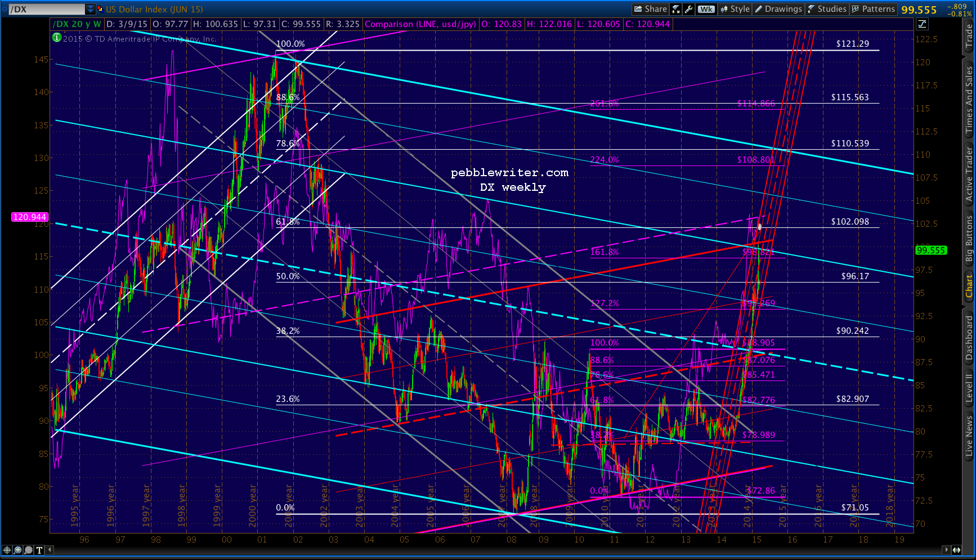The height and width of the screenshot is (560, 976).
Task: Click the scroll left arrow at bottom left
Action: [50, 550]
